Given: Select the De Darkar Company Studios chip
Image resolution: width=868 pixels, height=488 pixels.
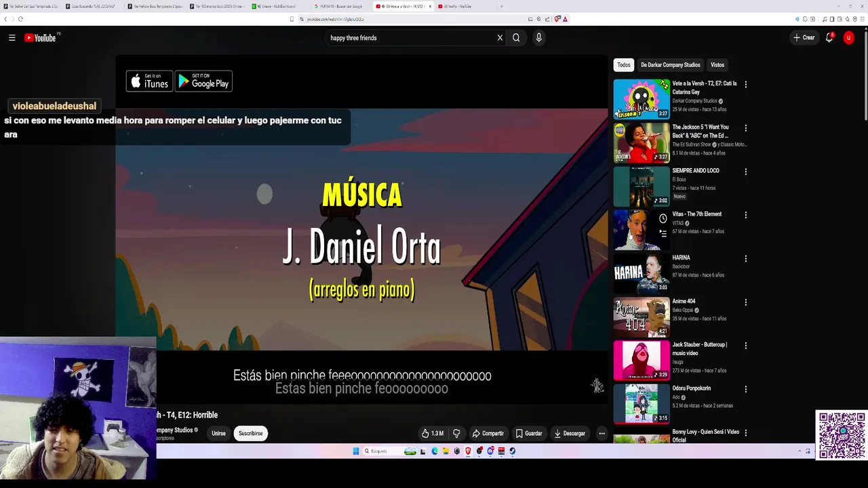Looking at the screenshot, I should 671,65.
